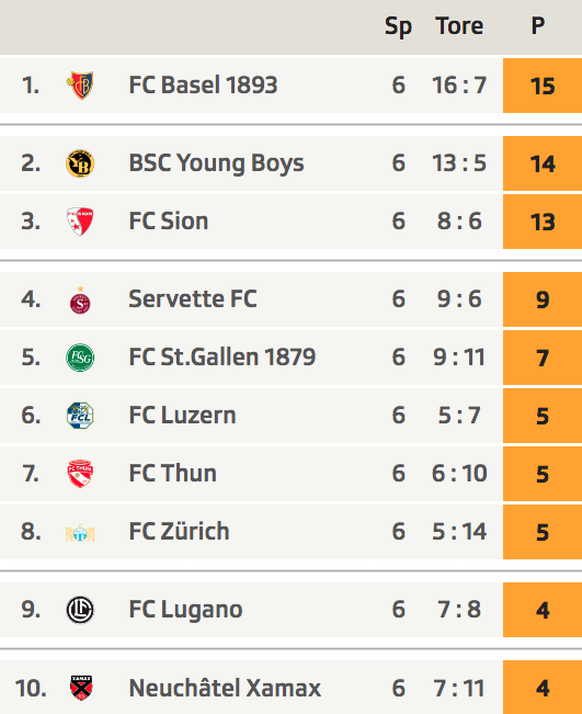The height and width of the screenshot is (714, 582).
Task: Open the FC Basel 1893 team name
Action: [x=203, y=85]
